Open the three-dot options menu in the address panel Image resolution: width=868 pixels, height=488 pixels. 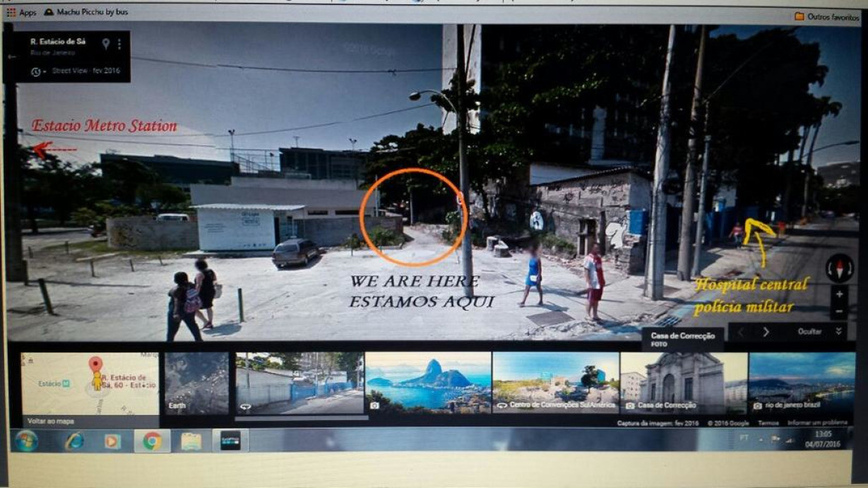point(119,44)
